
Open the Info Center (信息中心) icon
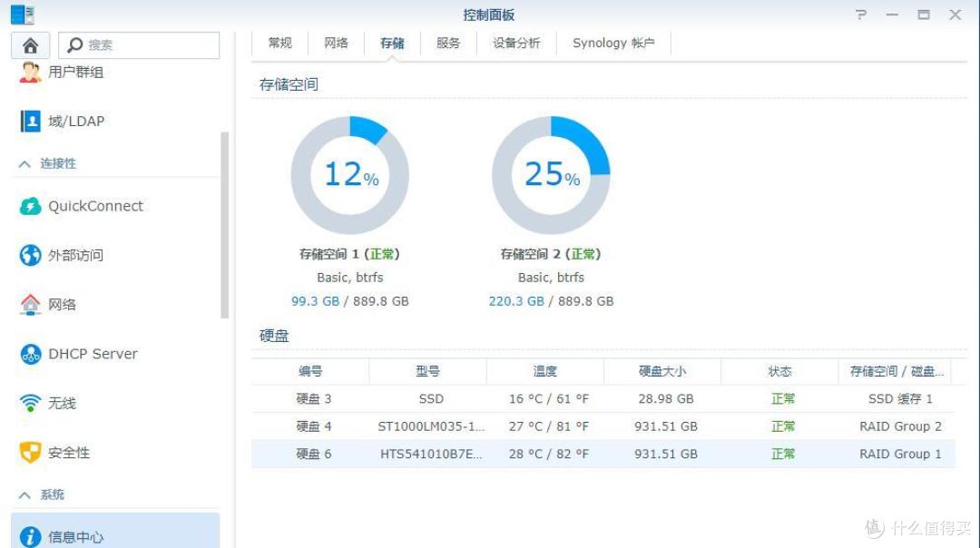pyautogui.click(x=30, y=537)
